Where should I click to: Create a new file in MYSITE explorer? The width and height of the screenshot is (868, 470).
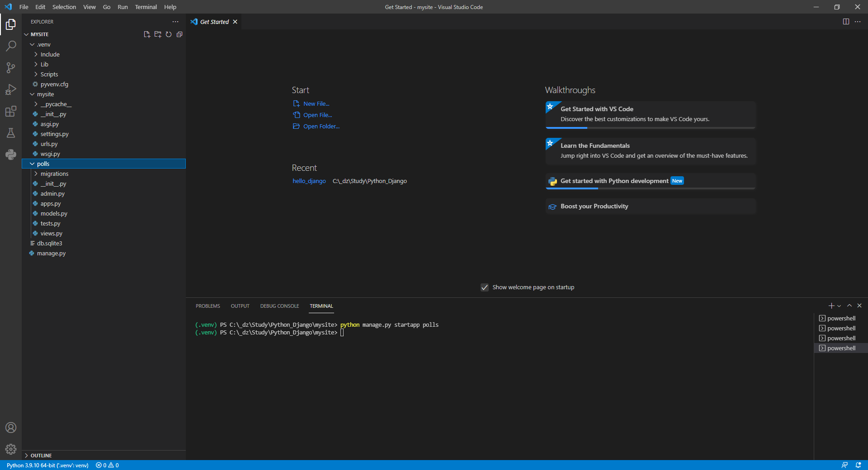147,34
